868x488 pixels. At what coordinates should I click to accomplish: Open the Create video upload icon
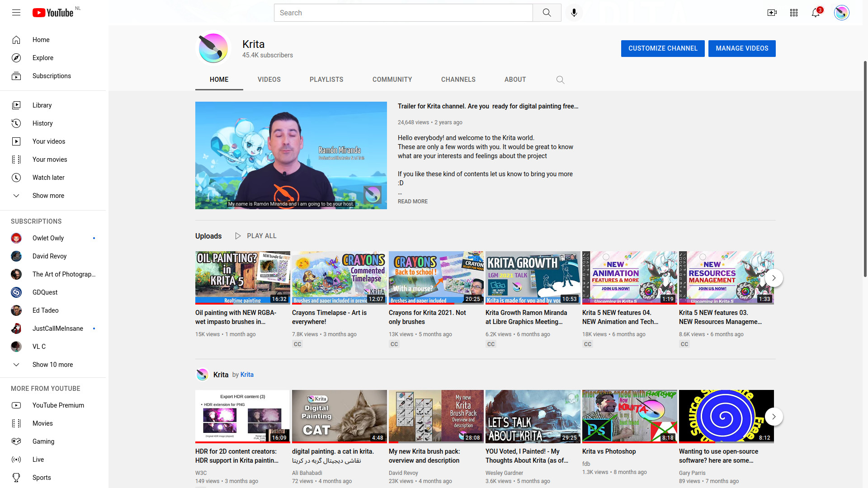point(772,12)
